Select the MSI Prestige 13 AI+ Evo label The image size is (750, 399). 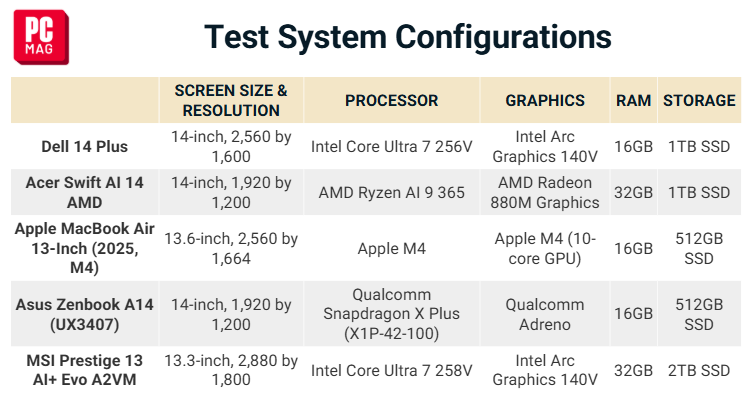[x=85, y=370]
